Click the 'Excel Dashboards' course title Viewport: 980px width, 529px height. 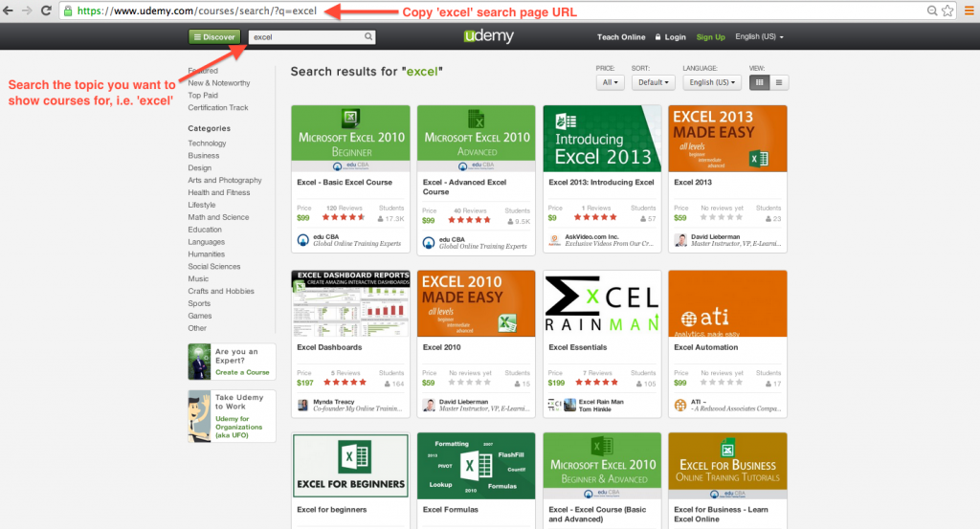(329, 347)
